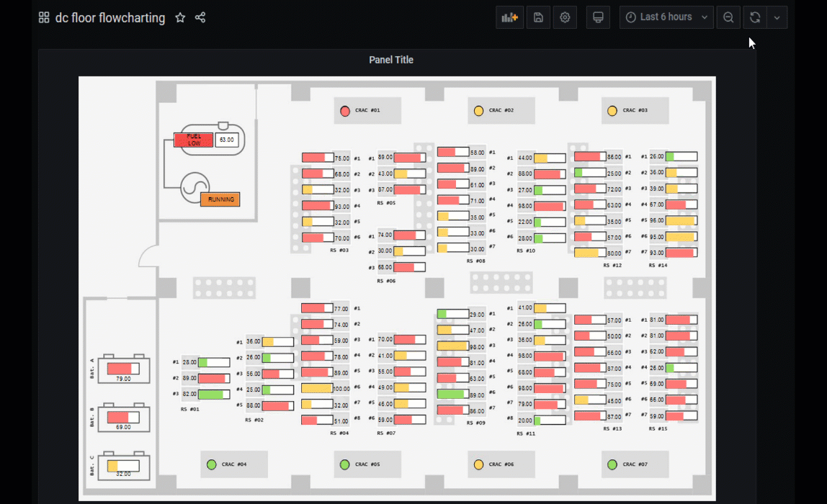The width and height of the screenshot is (827, 504).
Task: Select the CRAC #01 unit
Action: click(367, 110)
